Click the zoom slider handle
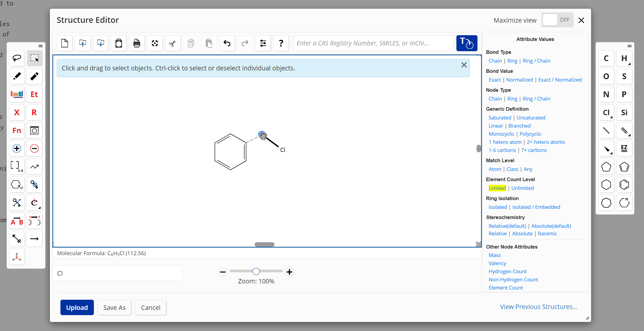 256,271
